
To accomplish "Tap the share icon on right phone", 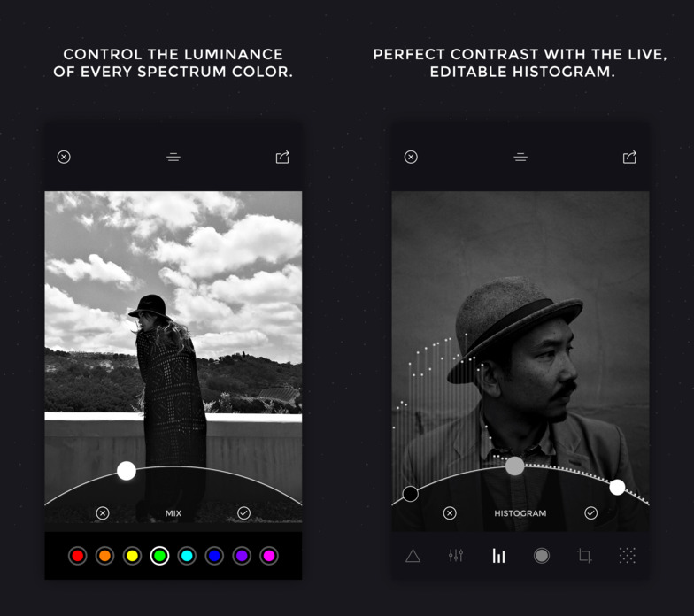I will tap(629, 157).
